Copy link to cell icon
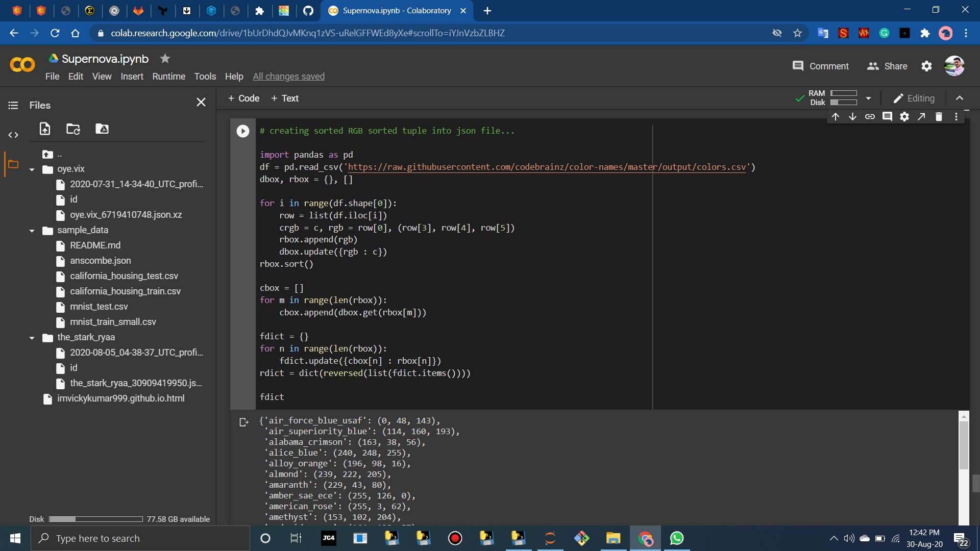 click(870, 117)
